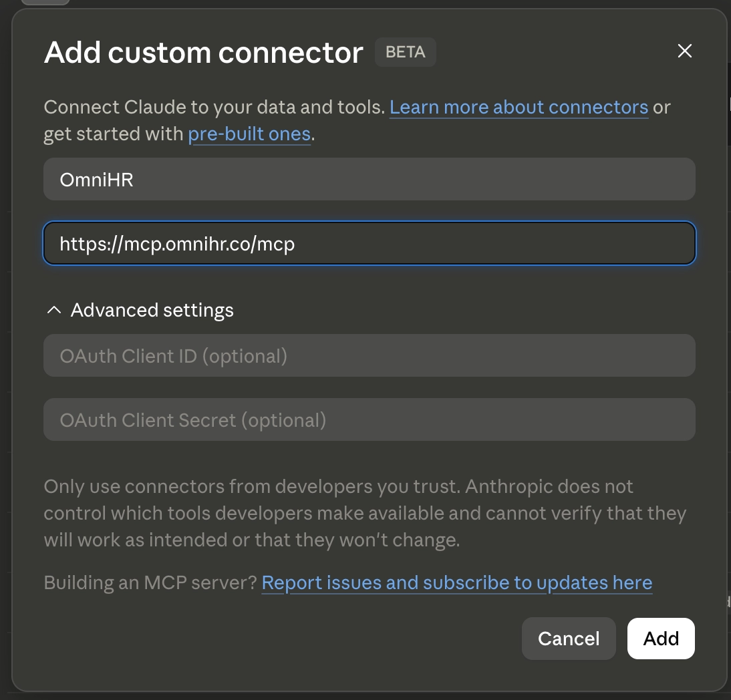The image size is (731, 700).
Task: Open the pre-built ones link
Action: 249,134
